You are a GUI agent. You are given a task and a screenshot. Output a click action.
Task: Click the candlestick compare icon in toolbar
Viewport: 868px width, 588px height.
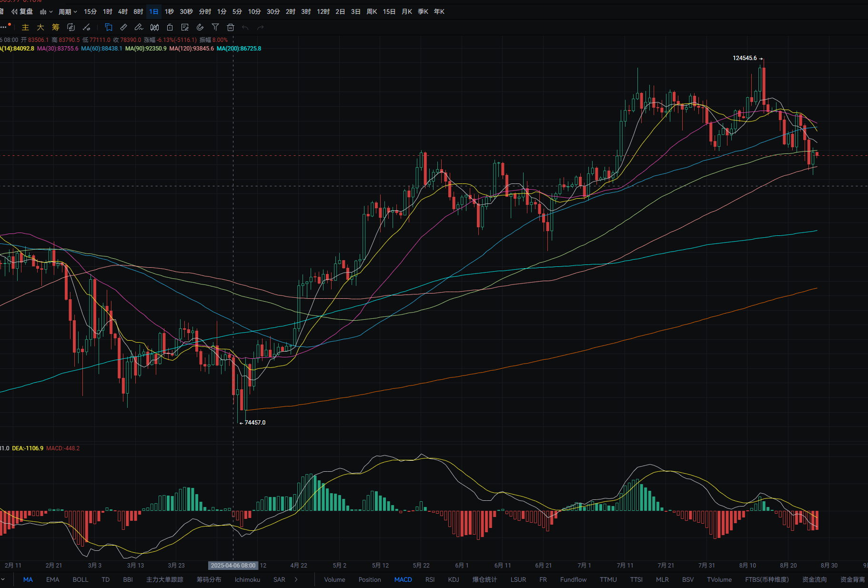[x=154, y=27]
